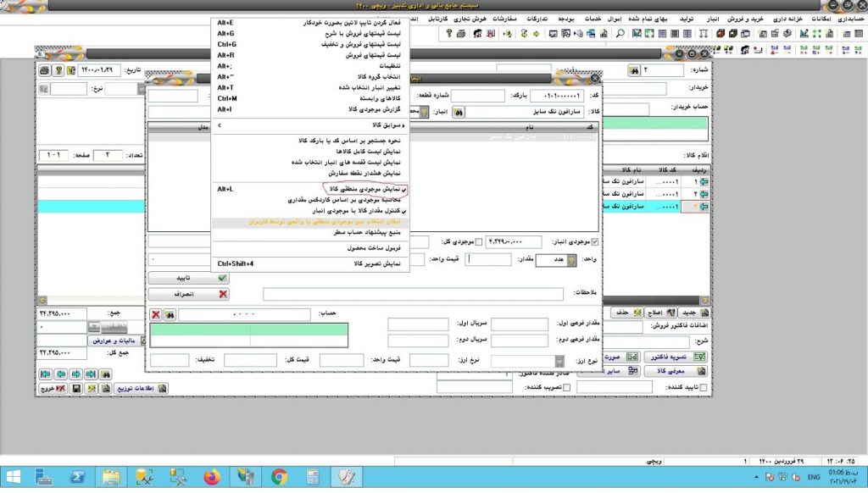This screenshot has height=493, width=868.
Task: Click the floppy disk save icon
Action: click(77, 389)
